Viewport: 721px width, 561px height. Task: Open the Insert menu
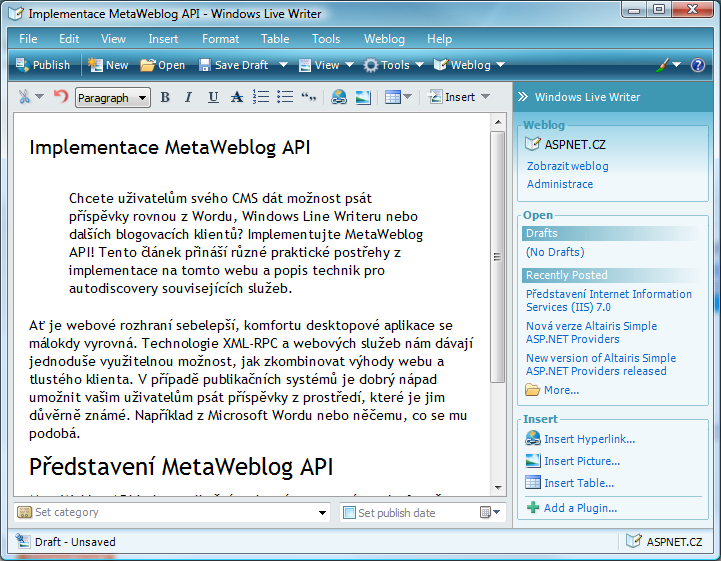click(163, 39)
